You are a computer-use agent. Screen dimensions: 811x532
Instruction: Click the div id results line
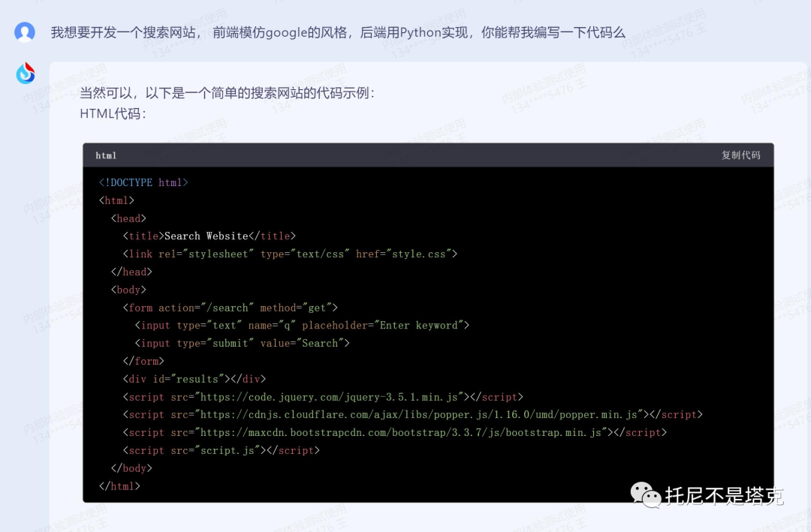point(194,379)
